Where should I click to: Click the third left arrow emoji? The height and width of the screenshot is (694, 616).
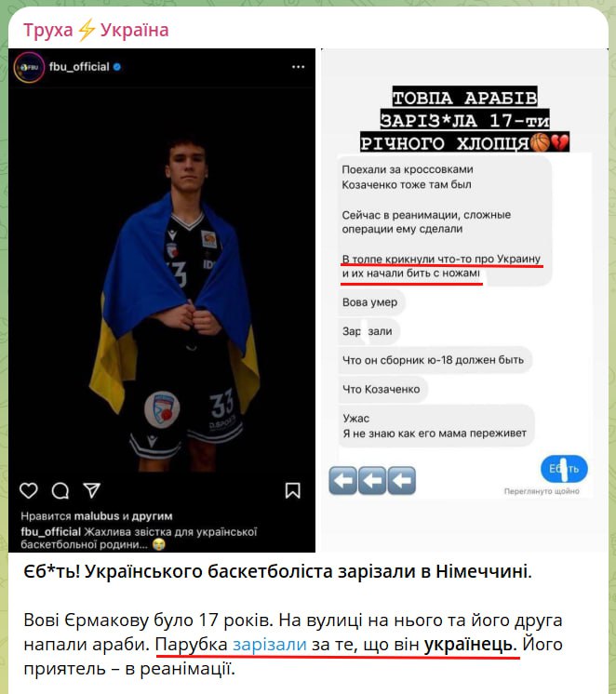coord(402,480)
